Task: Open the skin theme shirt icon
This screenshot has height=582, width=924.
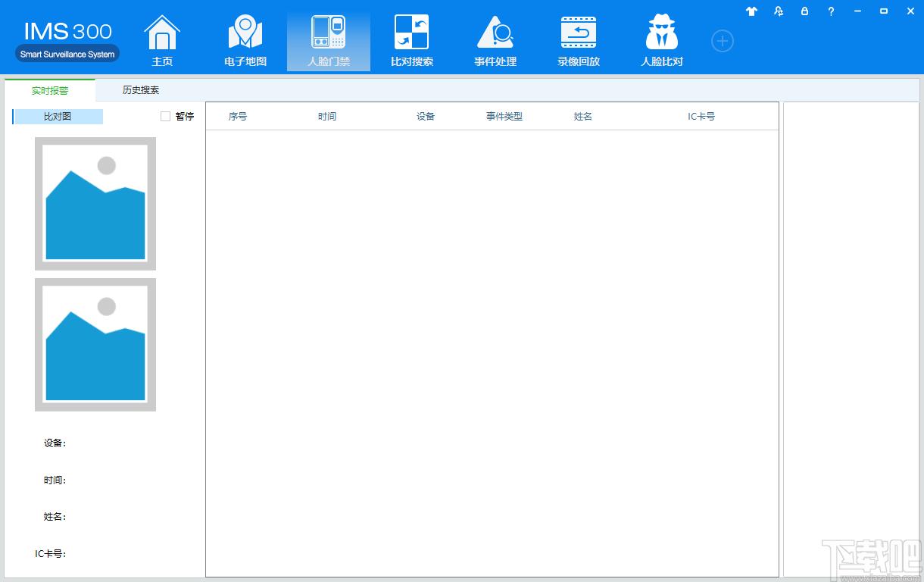Action: (751, 11)
